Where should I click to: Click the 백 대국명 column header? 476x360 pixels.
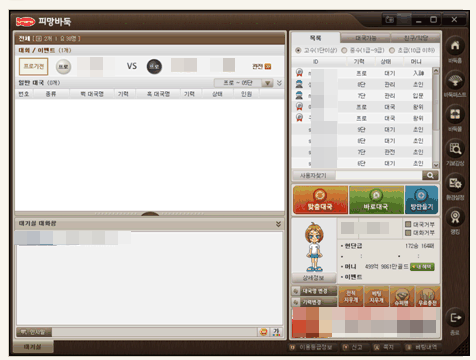pyautogui.click(x=92, y=94)
